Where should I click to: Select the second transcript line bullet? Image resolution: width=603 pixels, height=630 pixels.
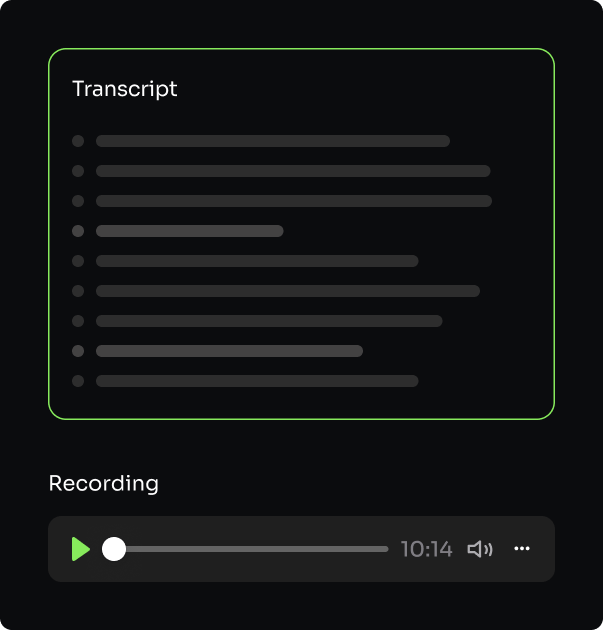tap(78, 171)
